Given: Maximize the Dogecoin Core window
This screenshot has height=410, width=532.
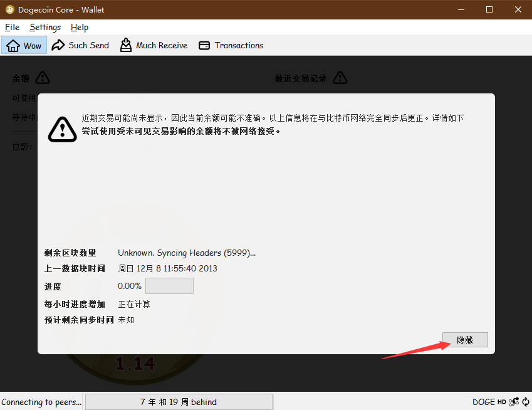Looking at the screenshot, I should click(489, 9).
